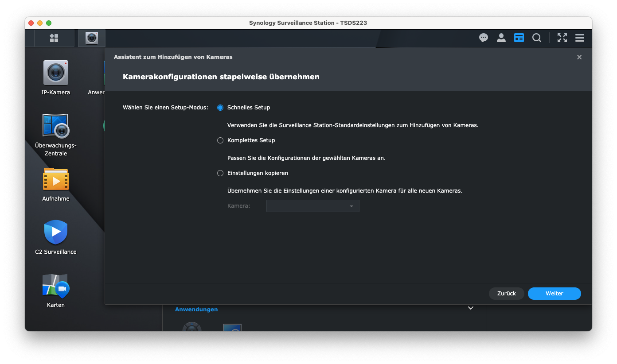The image size is (617, 364).
Task: Open the IP-Kamera desktop icon
Action: pyautogui.click(x=56, y=73)
